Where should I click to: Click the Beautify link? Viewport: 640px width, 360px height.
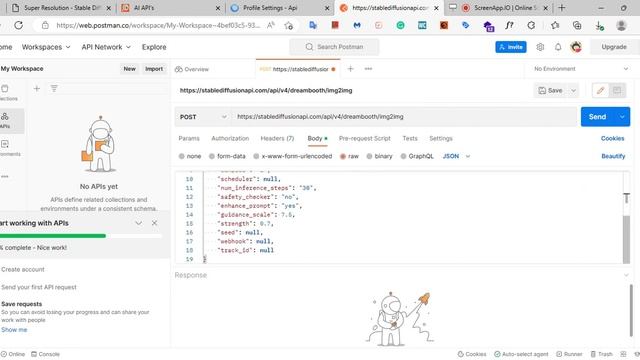point(613,156)
